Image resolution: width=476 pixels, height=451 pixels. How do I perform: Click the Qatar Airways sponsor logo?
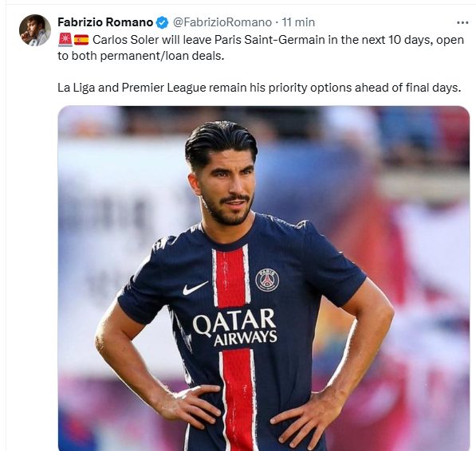click(235, 327)
